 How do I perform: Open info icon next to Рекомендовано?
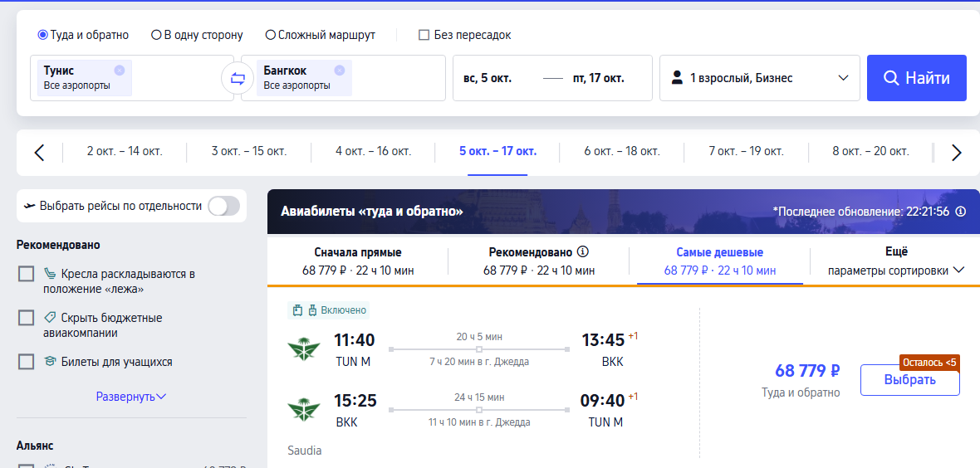click(x=583, y=252)
